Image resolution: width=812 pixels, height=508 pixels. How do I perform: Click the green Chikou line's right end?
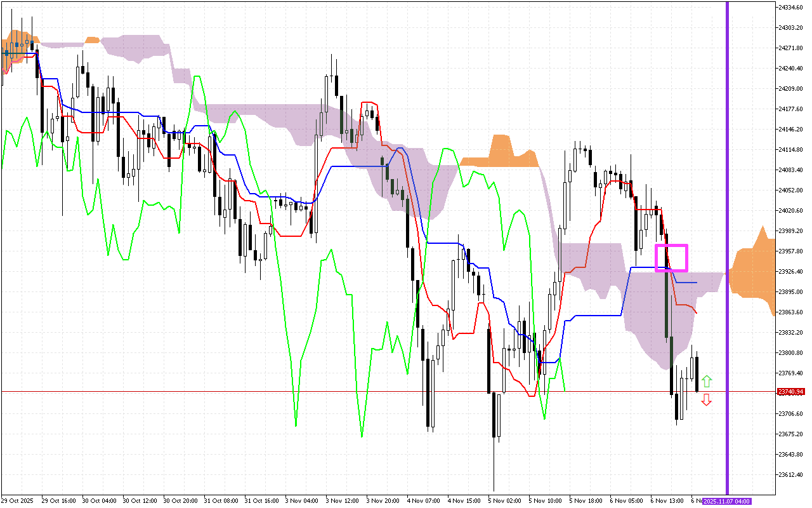[564, 390]
